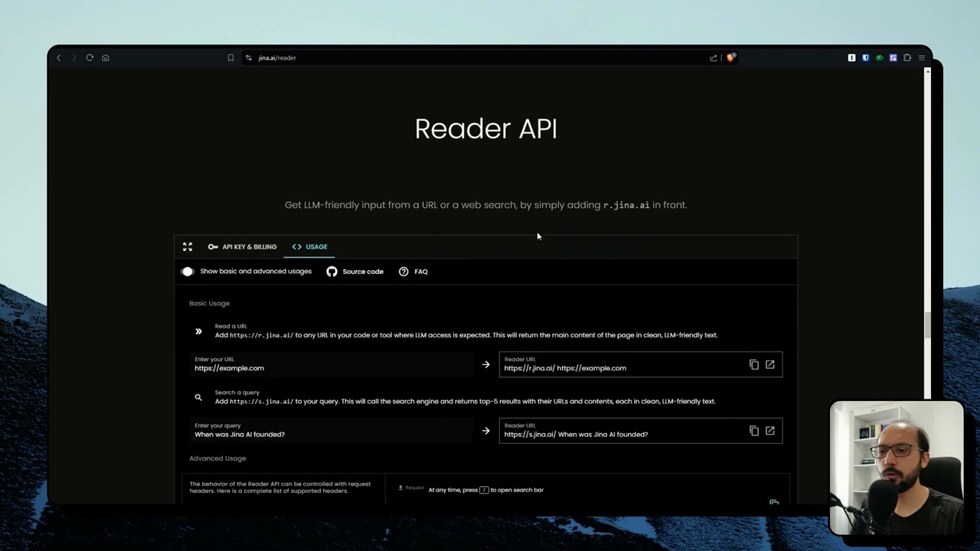Click the GitHub logo icon
The width and height of the screenshot is (980, 551).
click(332, 271)
